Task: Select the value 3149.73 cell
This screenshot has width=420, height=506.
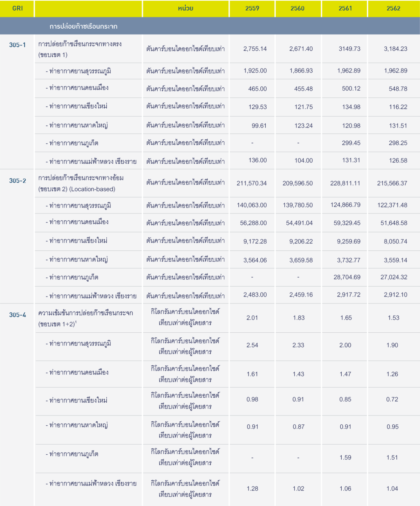Action: pyautogui.click(x=349, y=49)
